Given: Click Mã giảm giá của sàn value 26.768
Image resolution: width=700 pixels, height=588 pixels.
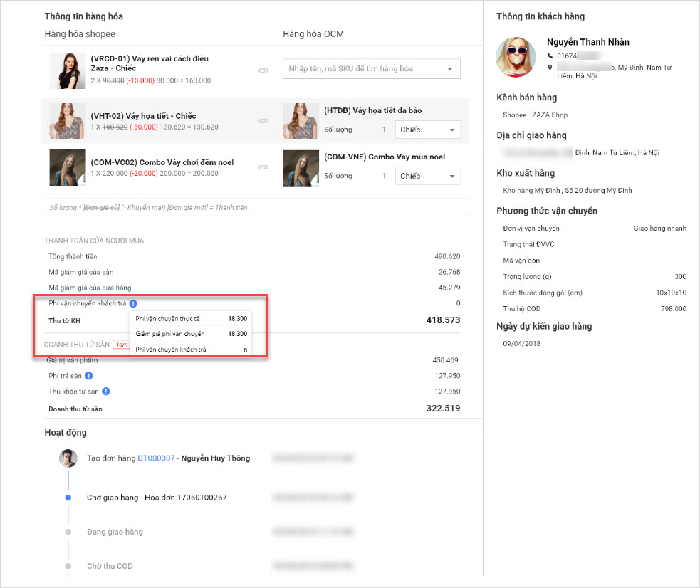Looking at the screenshot, I should (449, 272).
